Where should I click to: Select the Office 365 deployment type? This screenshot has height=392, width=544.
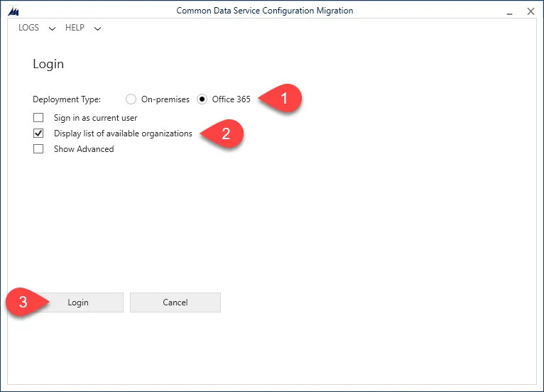202,99
